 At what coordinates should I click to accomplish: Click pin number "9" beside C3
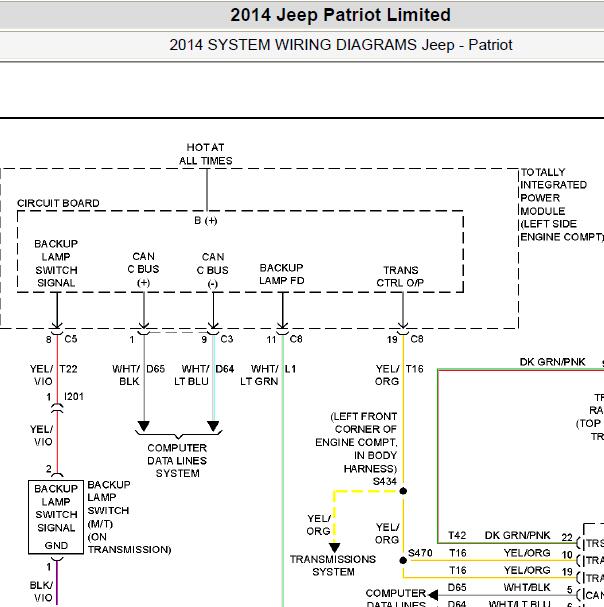pos(204,340)
